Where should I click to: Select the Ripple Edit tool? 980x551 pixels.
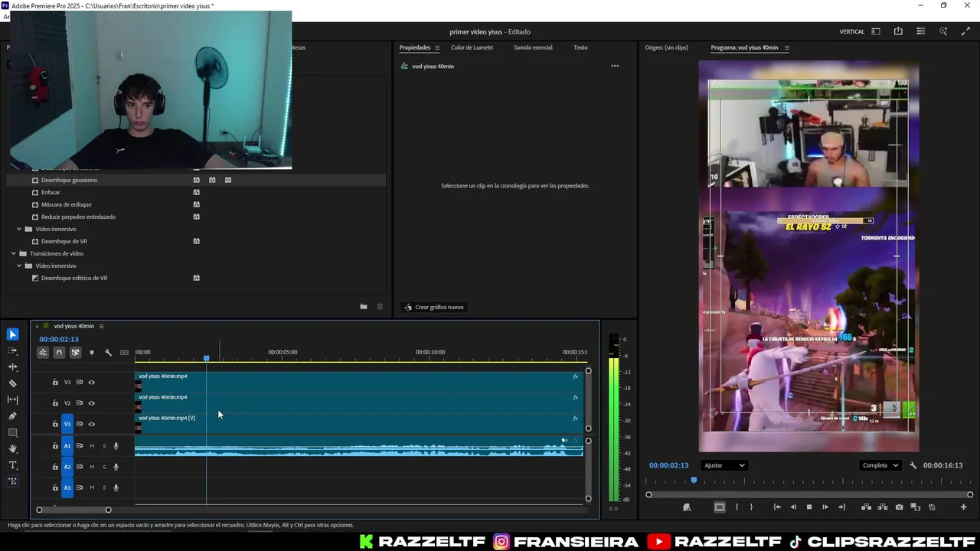pyautogui.click(x=12, y=367)
